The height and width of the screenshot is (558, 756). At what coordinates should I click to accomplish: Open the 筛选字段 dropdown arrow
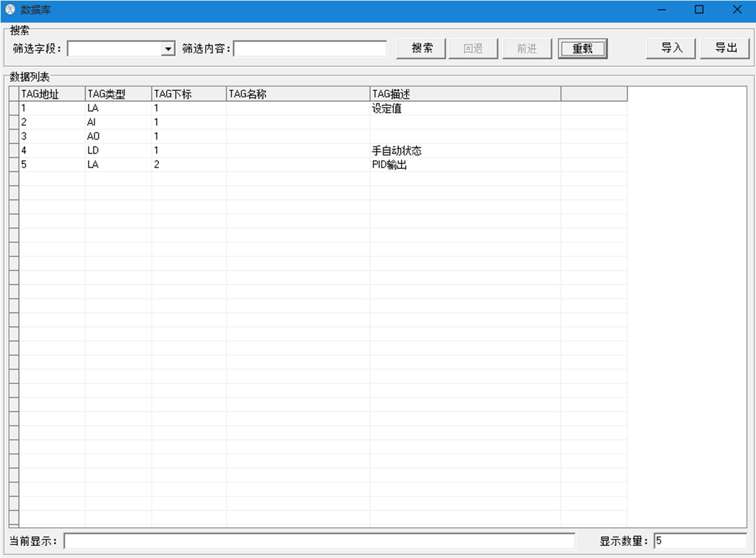pyautogui.click(x=168, y=49)
